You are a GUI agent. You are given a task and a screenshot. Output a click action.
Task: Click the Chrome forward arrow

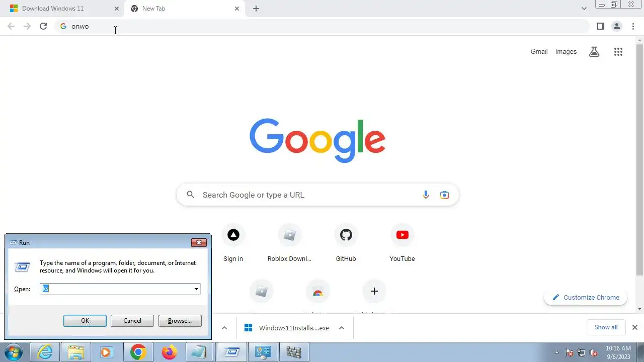click(27, 26)
